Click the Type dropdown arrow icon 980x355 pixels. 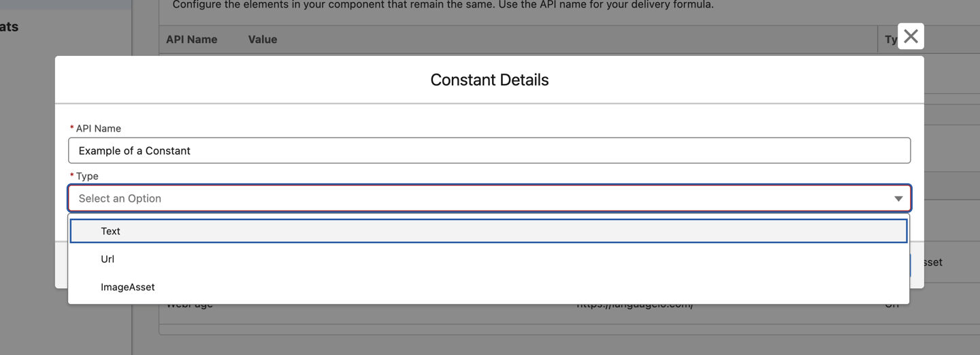(x=898, y=199)
